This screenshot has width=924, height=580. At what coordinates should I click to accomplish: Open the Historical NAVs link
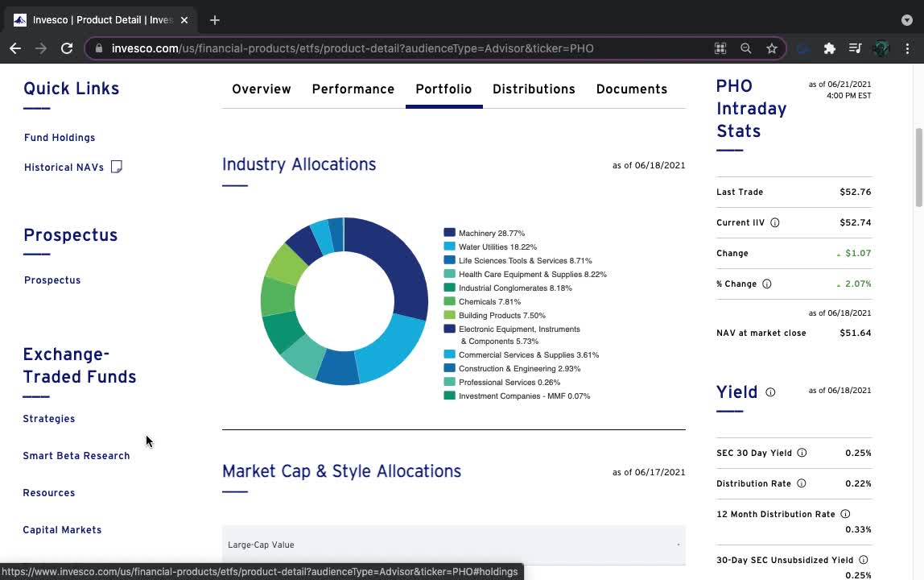[x=64, y=168]
